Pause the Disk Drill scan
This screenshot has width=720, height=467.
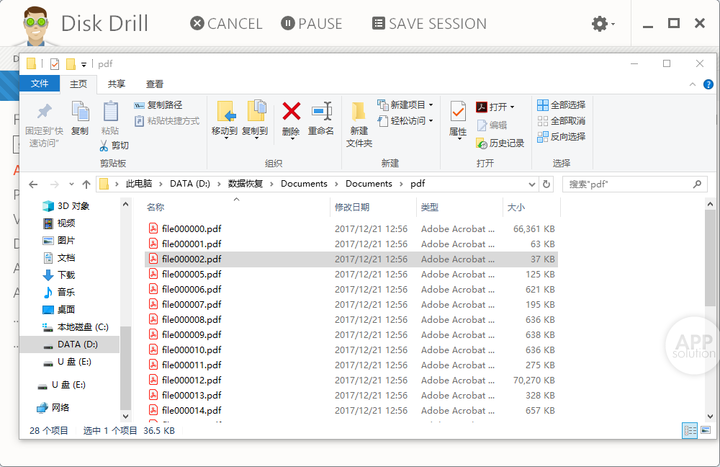pyautogui.click(x=311, y=23)
